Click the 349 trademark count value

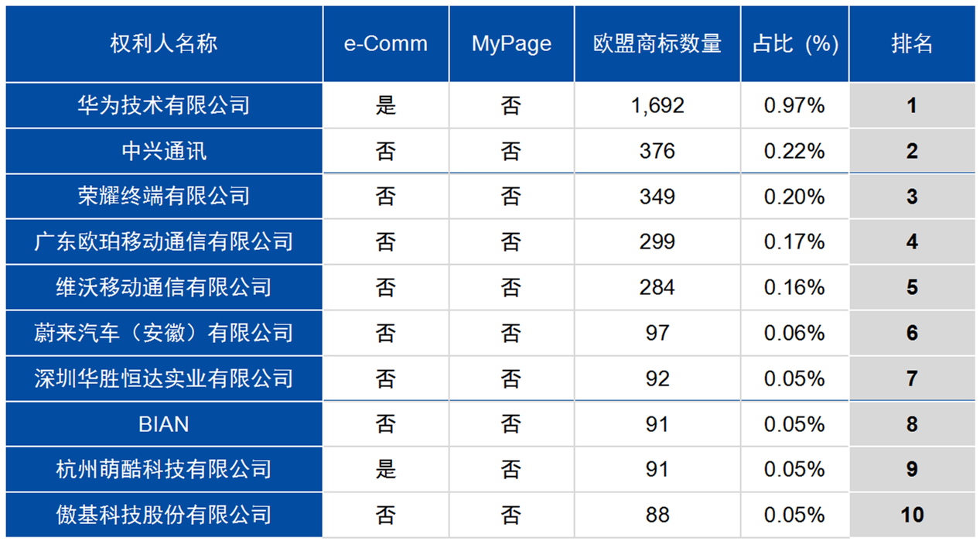657,197
